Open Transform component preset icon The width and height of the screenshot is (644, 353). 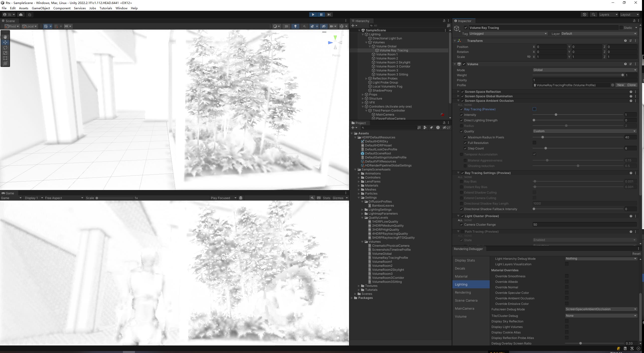tap(630, 41)
